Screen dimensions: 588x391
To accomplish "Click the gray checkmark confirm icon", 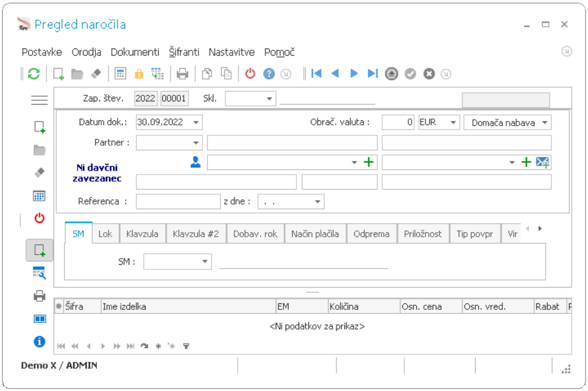I will click(410, 74).
